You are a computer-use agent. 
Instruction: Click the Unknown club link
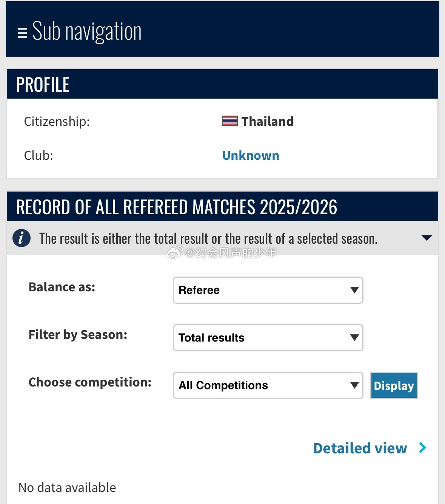point(251,155)
